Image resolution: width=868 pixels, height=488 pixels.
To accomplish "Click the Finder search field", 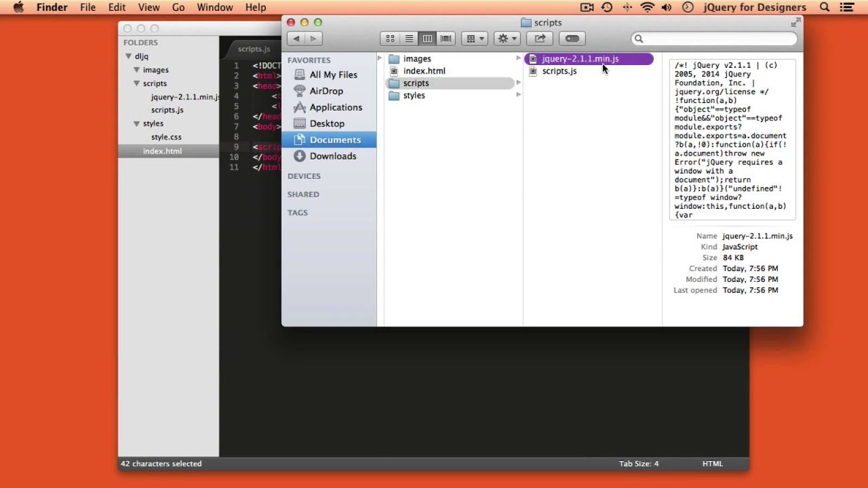I will click(714, 39).
